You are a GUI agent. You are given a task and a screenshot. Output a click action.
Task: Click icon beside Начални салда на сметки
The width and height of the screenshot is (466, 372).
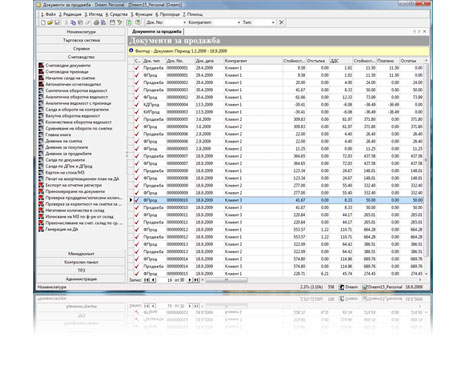[41, 78]
